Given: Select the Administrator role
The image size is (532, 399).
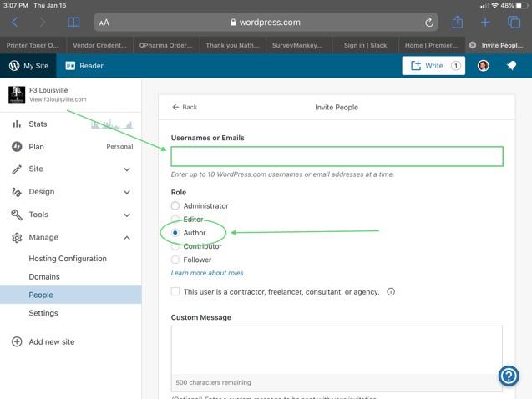Looking at the screenshot, I should [175, 206].
